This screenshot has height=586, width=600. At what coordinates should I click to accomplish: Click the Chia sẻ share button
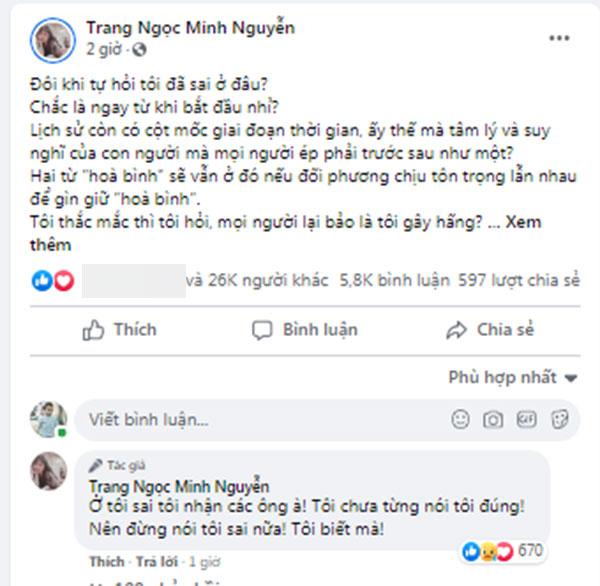click(x=490, y=329)
